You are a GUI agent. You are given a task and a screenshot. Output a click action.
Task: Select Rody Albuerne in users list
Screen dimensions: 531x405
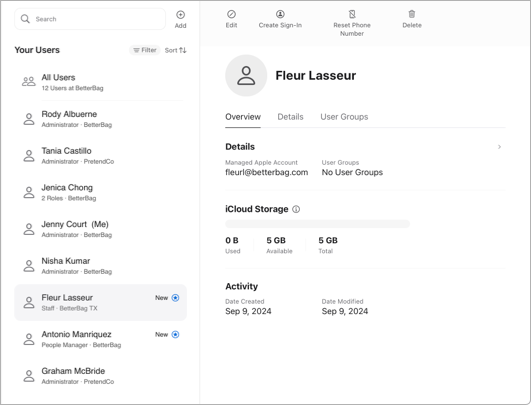(101, 119)
